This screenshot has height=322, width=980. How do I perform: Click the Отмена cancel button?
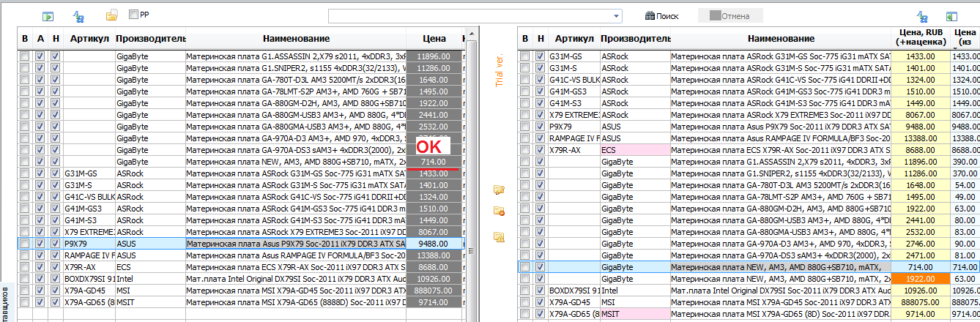730,15
